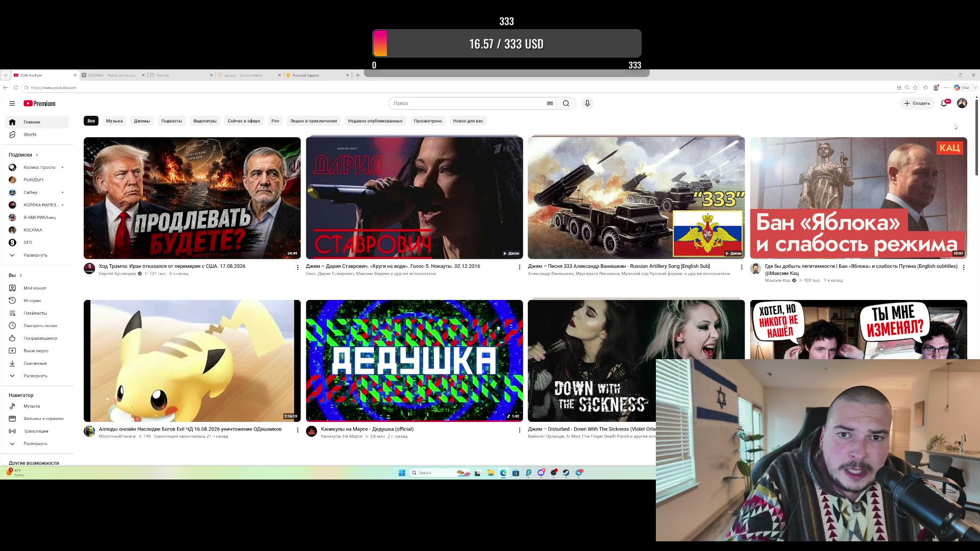Image resolution: width=980 pixels, height=551 pixels.
Task: Click the magnifier search button
Action: click(566, 104)
